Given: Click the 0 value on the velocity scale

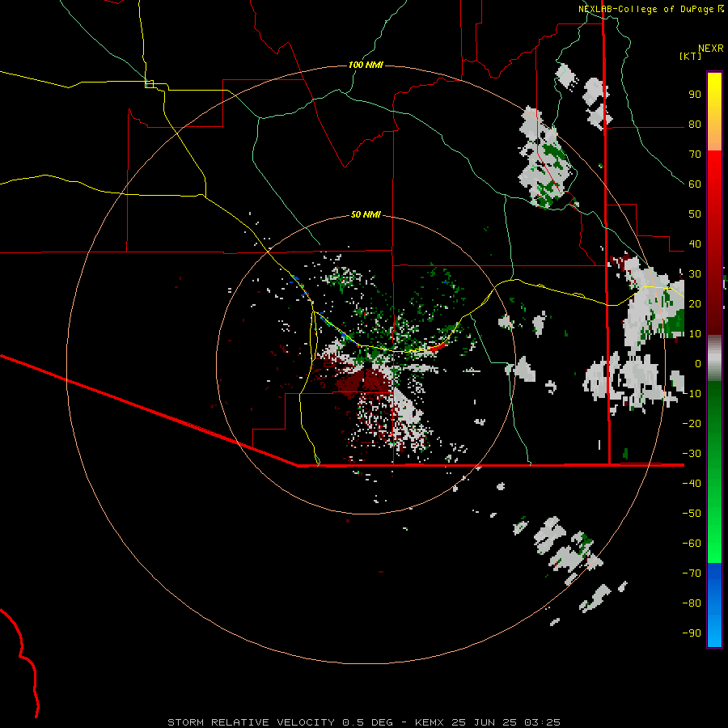Looking at the screenshot, I should click(698, 364).
